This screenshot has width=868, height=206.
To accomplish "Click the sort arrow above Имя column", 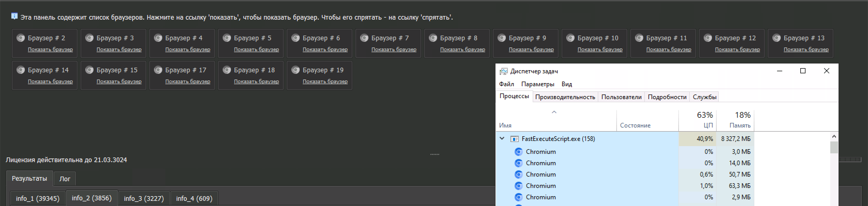I will (554, 112).
